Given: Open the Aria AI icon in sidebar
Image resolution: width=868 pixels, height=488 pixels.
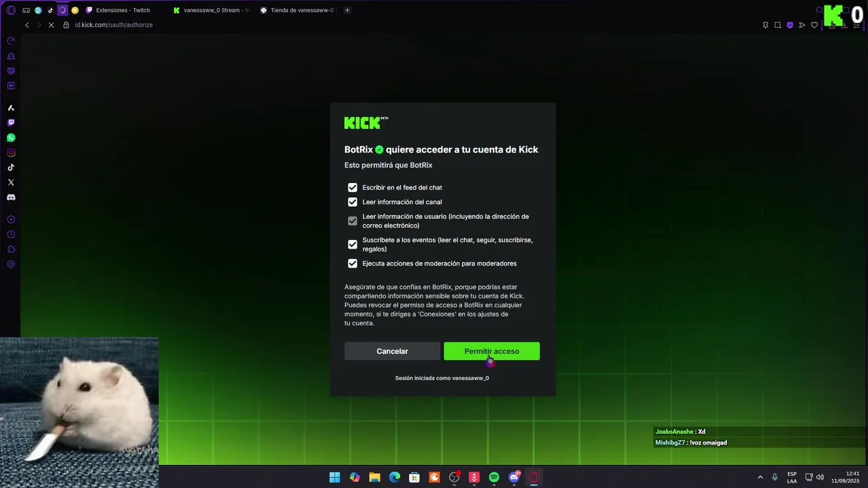Looking at the screenshot, I should coord(11,108).
